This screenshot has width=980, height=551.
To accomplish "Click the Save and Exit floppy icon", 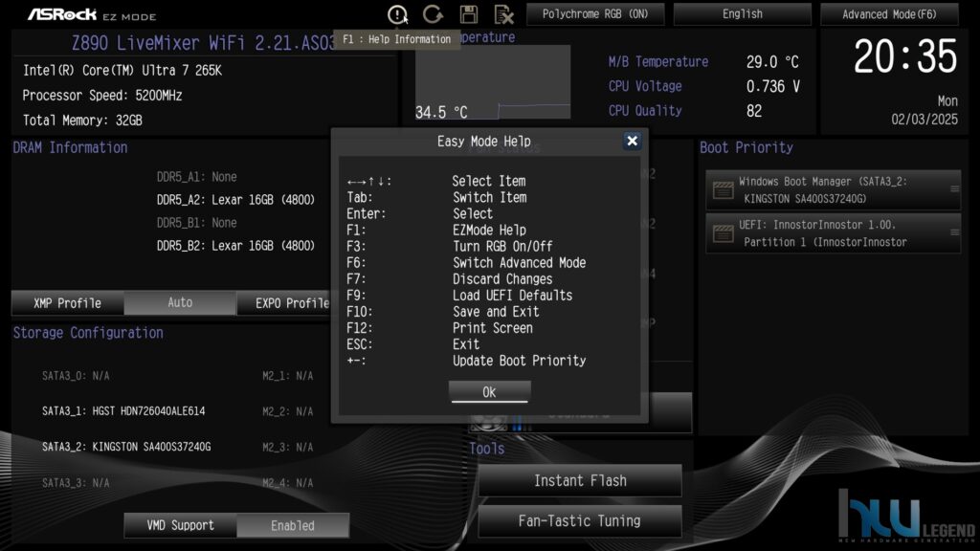I will pos(468,13).
